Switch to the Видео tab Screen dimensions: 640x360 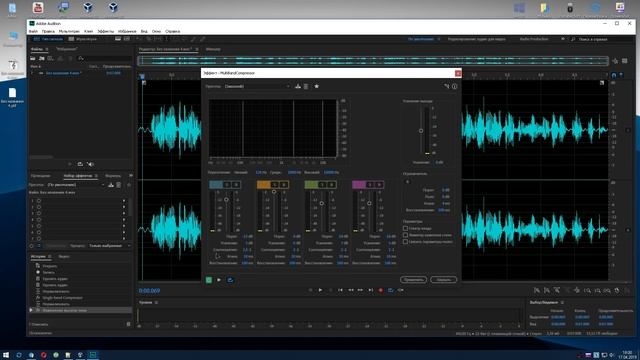(64, 257)
